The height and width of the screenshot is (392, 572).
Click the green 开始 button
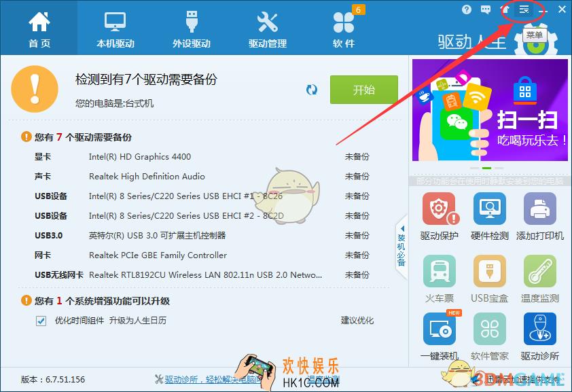(363, 90)
